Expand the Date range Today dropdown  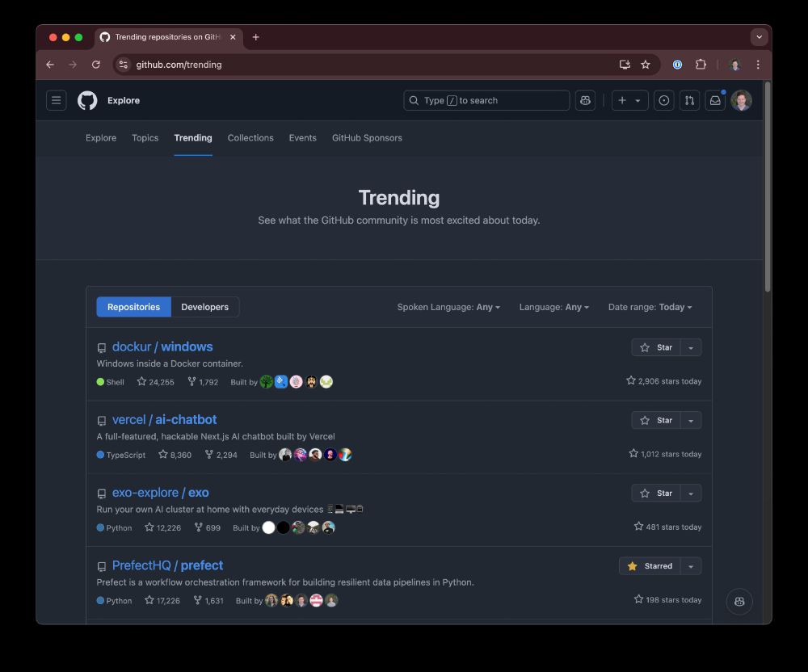click(x=650, y=307)
